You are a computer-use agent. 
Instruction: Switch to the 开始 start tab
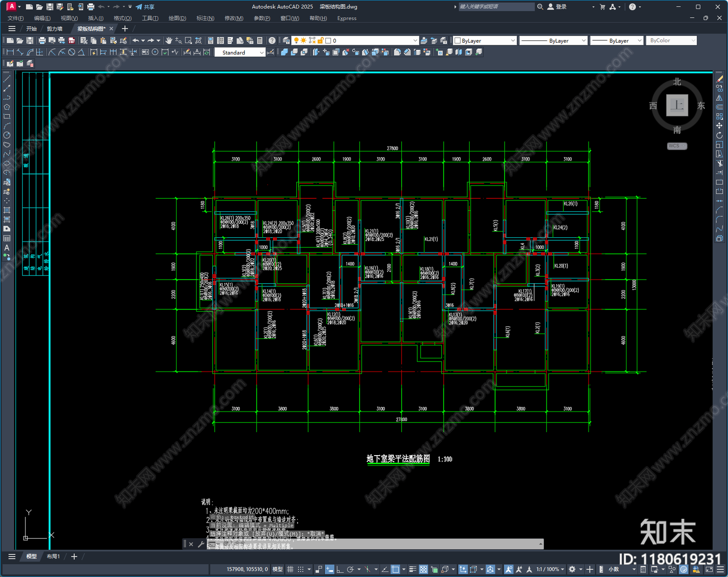coord(31,29)
